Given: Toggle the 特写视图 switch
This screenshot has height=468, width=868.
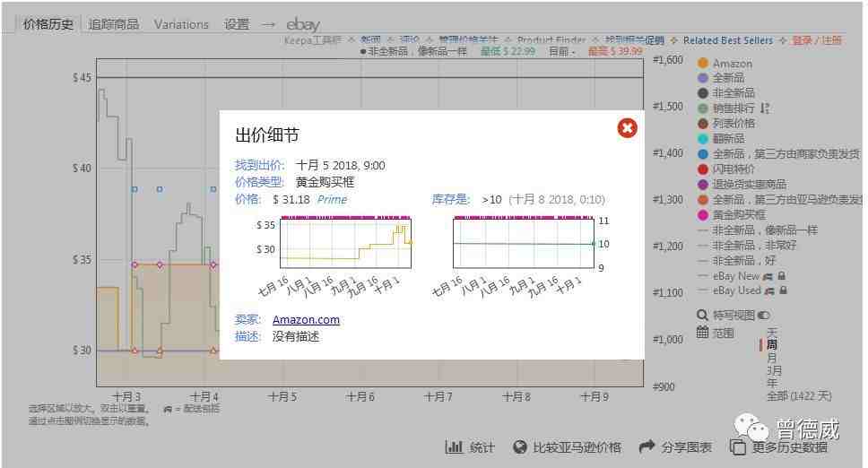Looking at the screenshot, I should pos(763,316).
